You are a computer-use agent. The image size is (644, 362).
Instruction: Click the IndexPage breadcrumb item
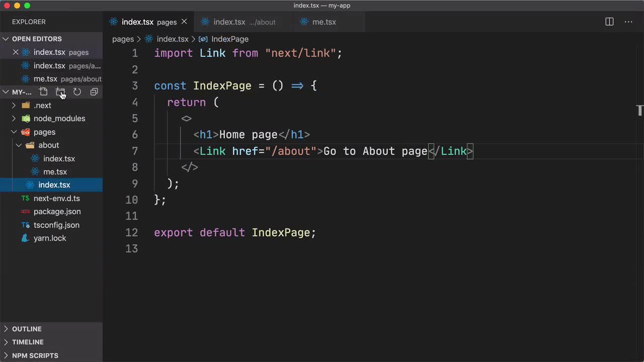coord(230,39)
